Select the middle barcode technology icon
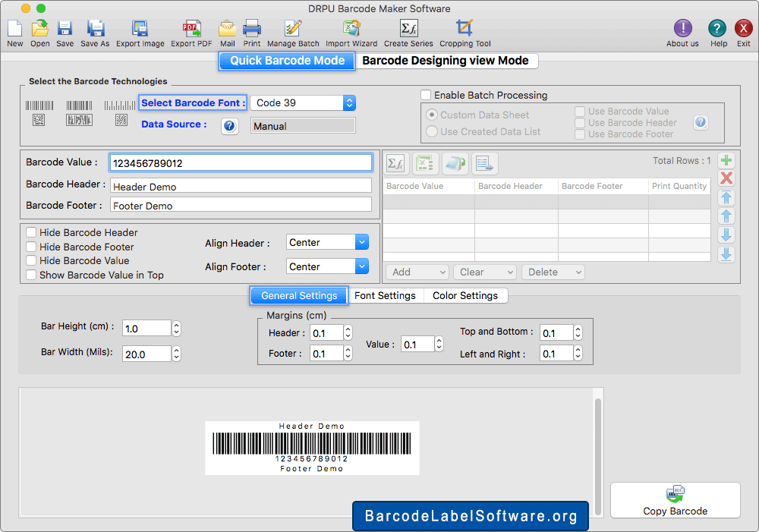The width and height of the screenshot is (759, 532). tap(79, 113)
